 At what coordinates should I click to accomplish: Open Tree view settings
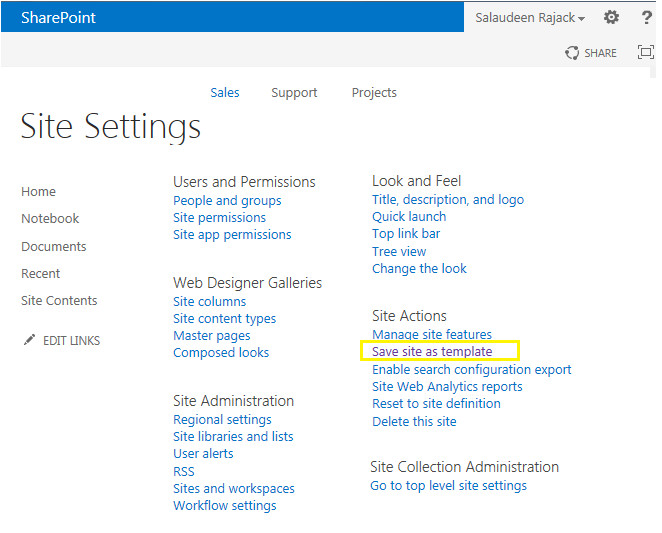399,252
